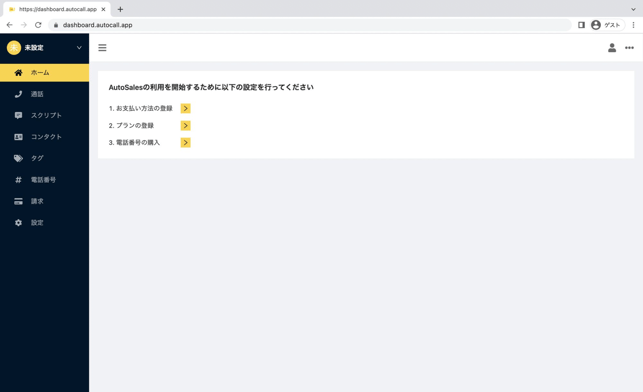
Task: Click the settings gear icon
Action: 18,223
